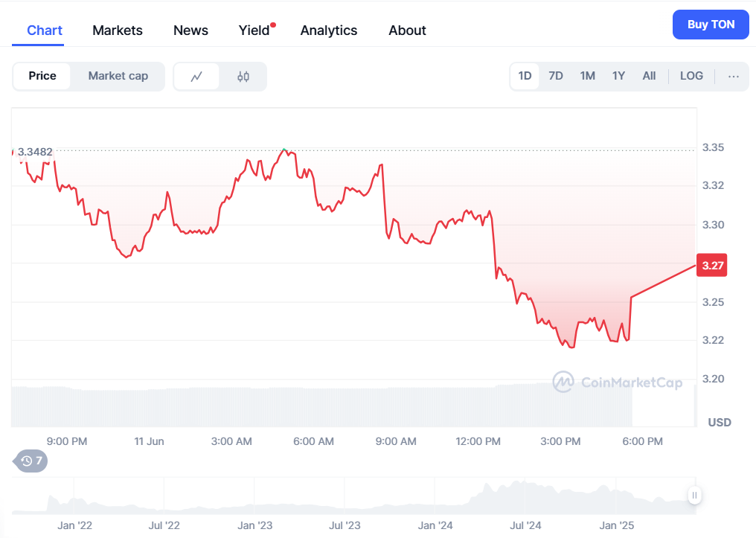Switch to the line chart view icon

tap(196, 76)
